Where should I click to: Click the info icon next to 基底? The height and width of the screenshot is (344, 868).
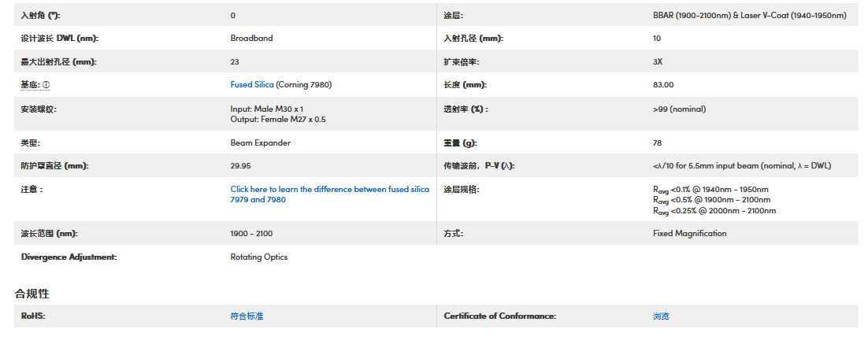pyautogui.click(x=46, y=85)
